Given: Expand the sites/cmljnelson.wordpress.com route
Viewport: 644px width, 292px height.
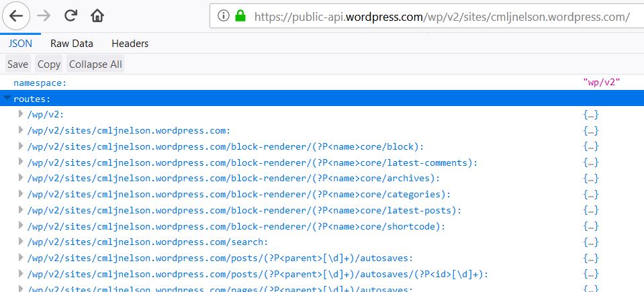Looking at the screenshot, I should 21,130.
